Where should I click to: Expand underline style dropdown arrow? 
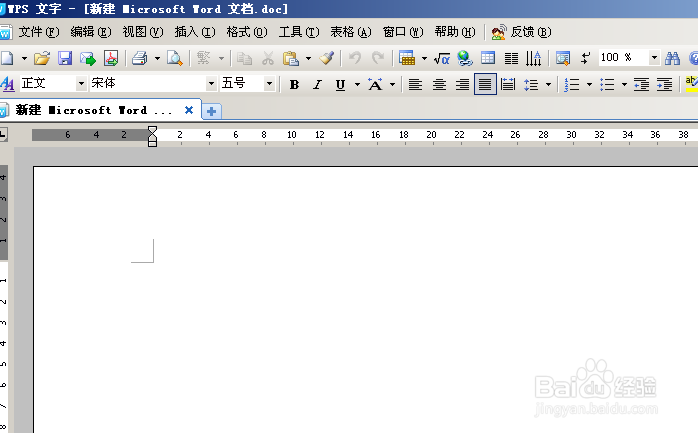[x=357, y=84]
